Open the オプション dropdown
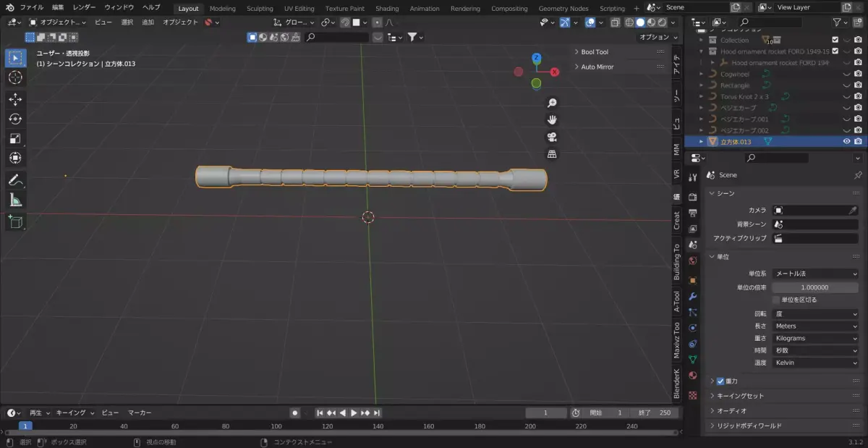Screen dimensions: 868x448 click(658, 37)
